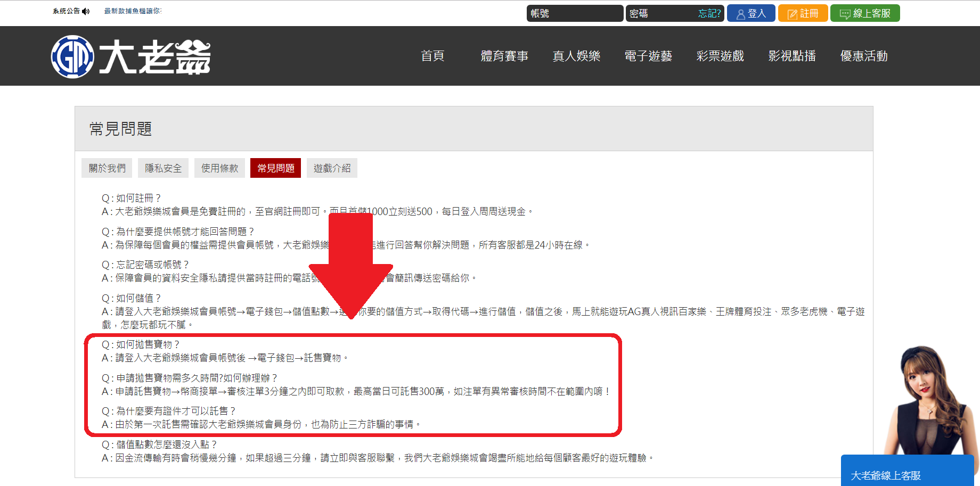This screenshot has width=980, height=486.
Task: Switch to the 關於我們 tab
Action: [x=107, y=168]
